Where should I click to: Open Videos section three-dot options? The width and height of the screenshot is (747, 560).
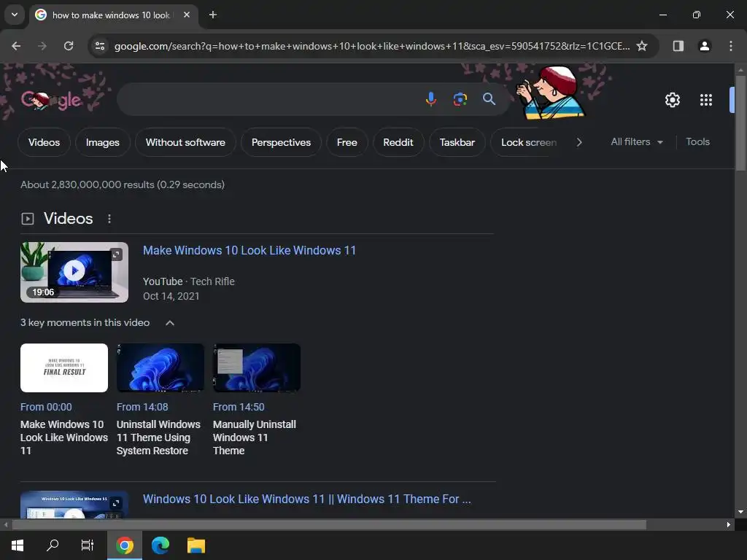point(109,219)
